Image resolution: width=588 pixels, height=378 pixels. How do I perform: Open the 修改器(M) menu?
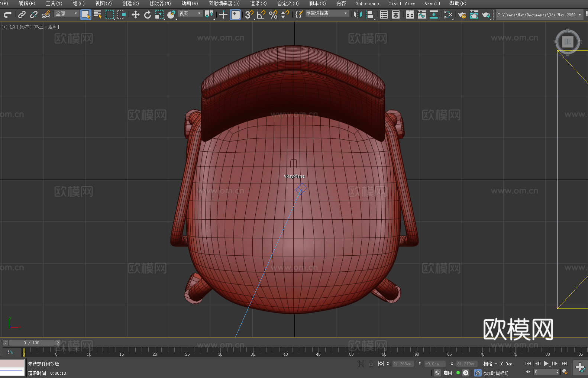point(160,3)
